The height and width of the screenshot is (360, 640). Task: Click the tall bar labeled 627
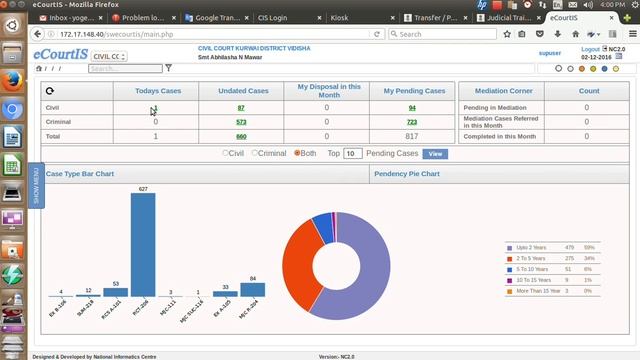(x=143, y=245)
